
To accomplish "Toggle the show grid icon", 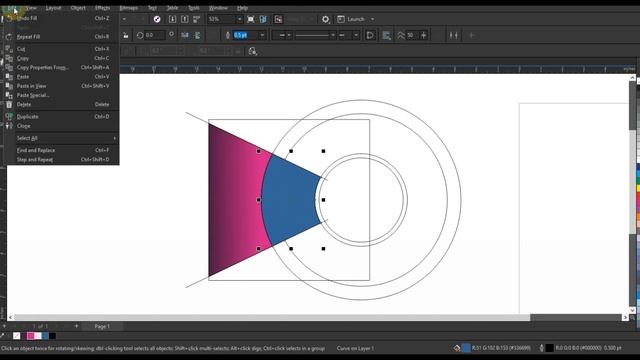I will (x=278, y=19).
